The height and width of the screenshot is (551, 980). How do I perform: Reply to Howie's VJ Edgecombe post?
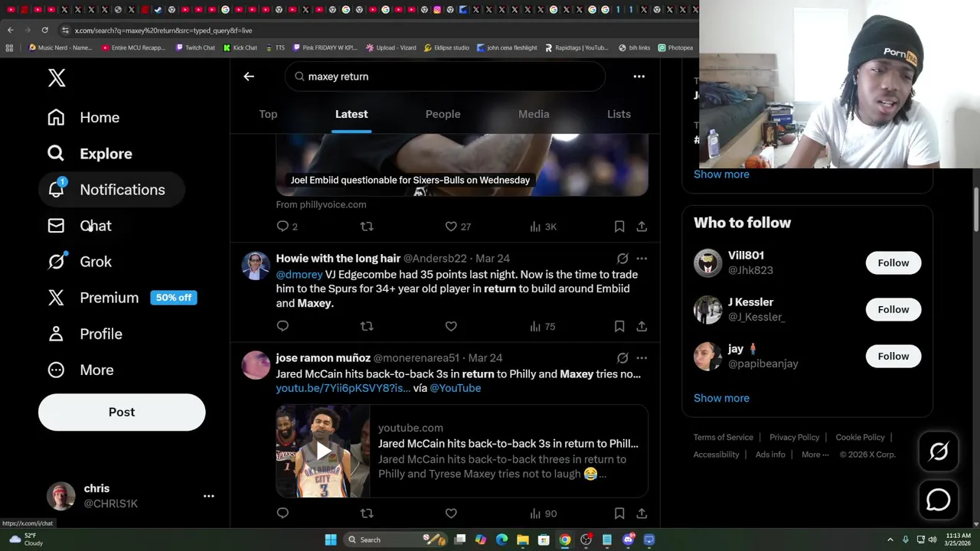pos(283,326)
